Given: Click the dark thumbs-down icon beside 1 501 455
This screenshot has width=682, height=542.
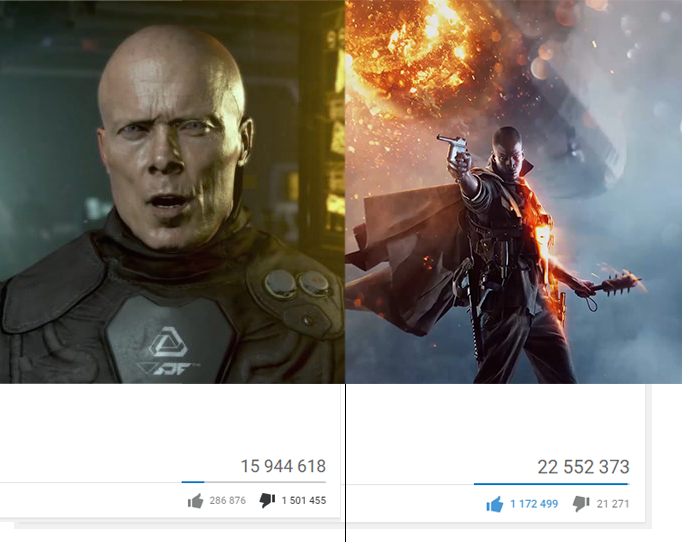Looking at the screenshot, I should tap(267, 500).
